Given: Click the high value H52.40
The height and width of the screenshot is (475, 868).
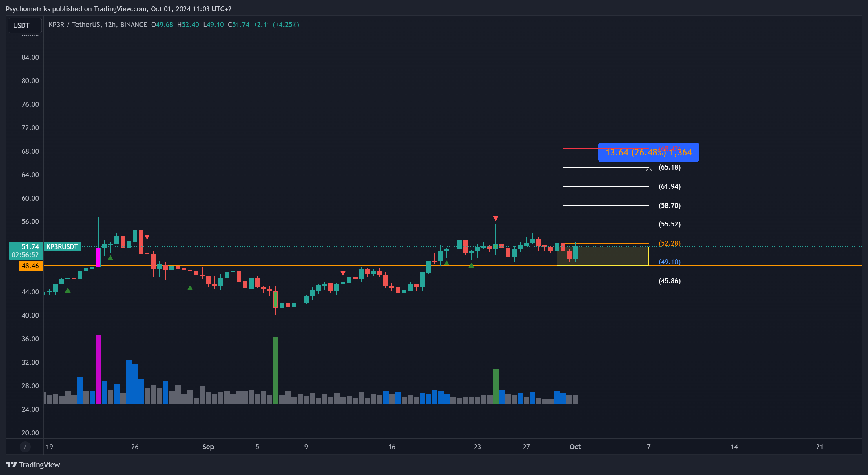Looking at the screenshot, I should (x=188, y=25).
